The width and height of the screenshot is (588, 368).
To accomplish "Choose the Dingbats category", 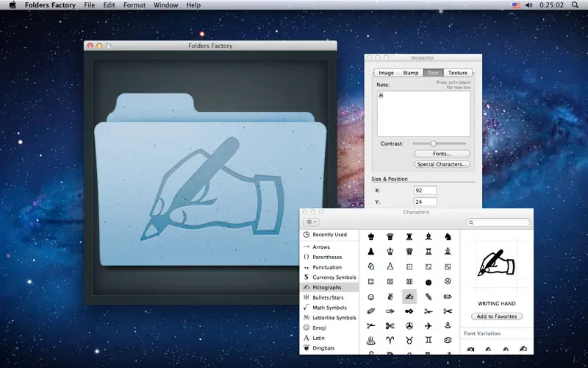I will 329,348.
